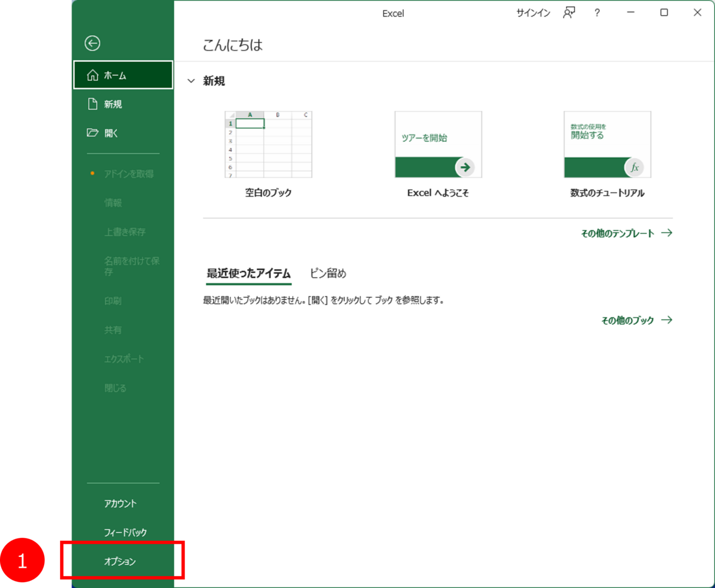This screenshot has height=588, width=715.
Task: Click the こんにちは heading
Action: 232,45
